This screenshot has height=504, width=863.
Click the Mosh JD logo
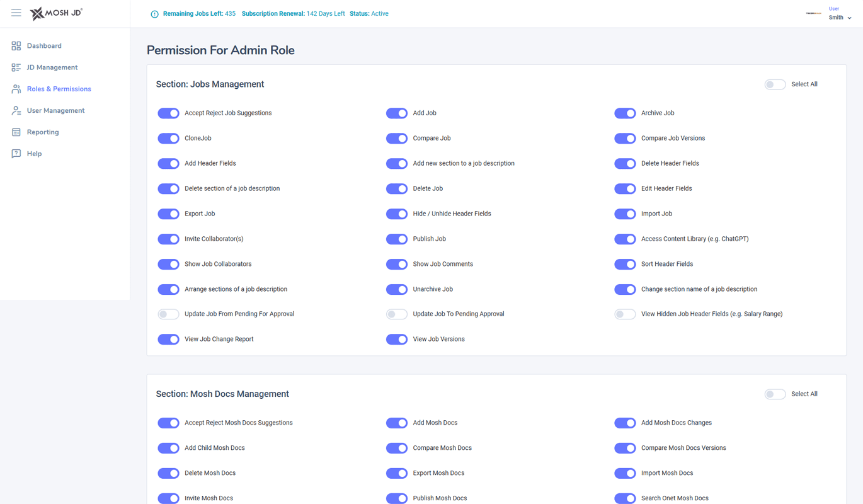[x=56, y=13]
